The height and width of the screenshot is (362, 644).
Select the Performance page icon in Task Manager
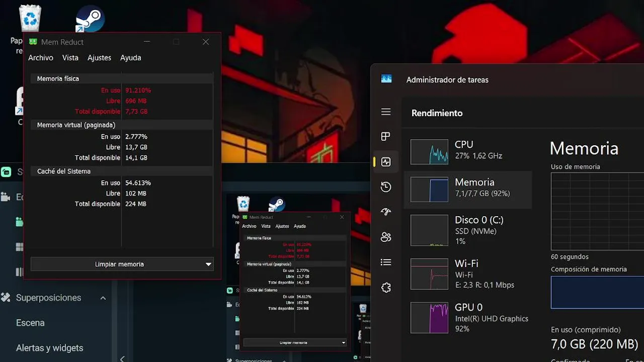click(x=386, y=162)
